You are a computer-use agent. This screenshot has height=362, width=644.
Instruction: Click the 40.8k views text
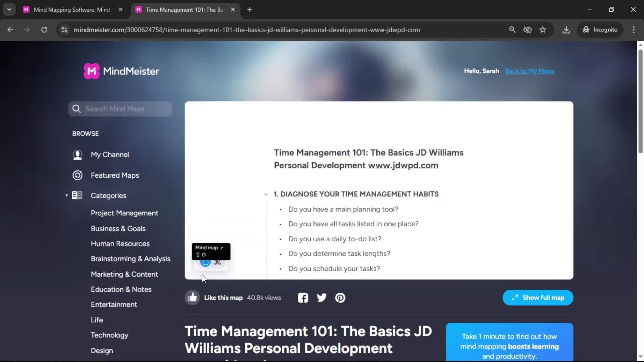(x=264, y=298)
